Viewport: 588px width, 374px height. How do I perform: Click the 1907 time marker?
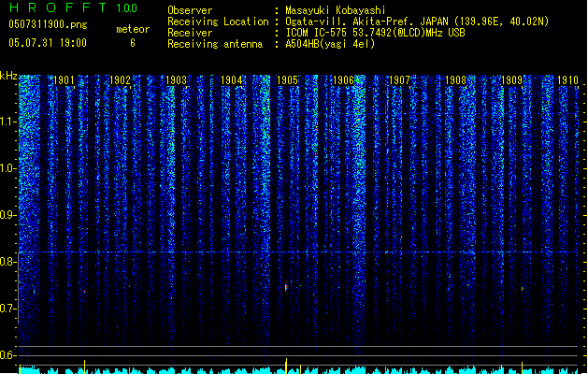pos(400,80)
